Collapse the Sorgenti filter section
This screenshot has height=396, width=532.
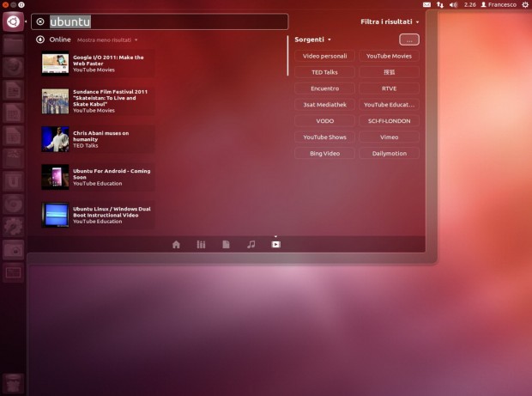[x=312, y=40]
